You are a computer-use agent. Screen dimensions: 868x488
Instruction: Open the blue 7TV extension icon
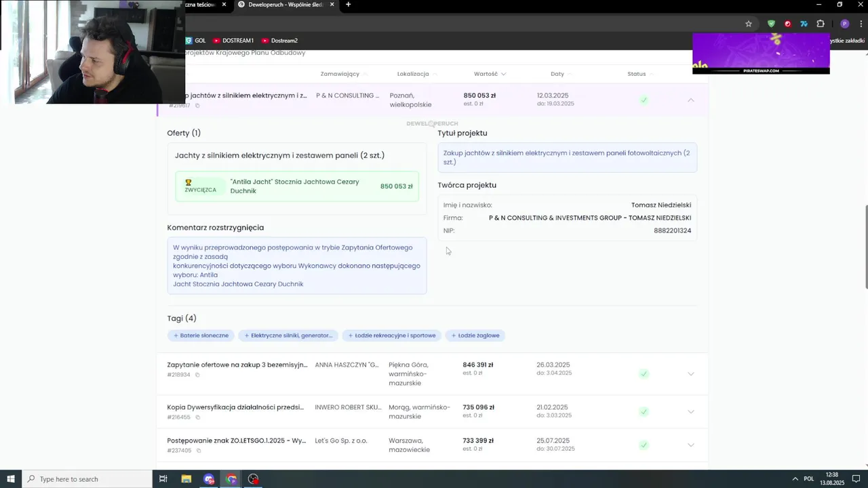804,24
